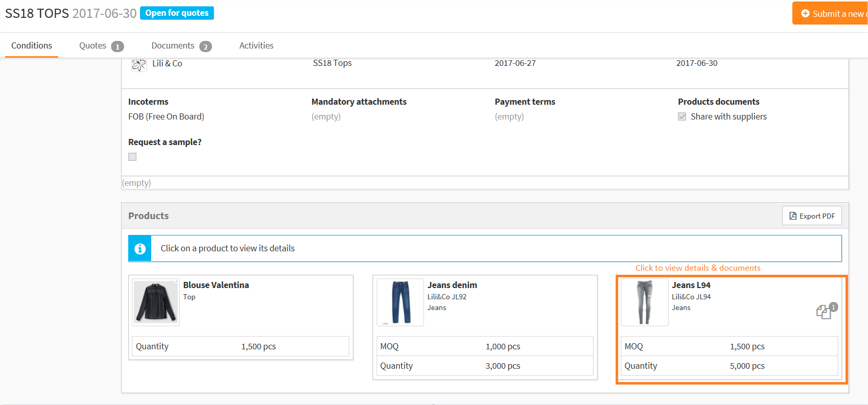Open the Blouse Valentina product thumbnail
The image size is (868, 405).
point(156,302)
